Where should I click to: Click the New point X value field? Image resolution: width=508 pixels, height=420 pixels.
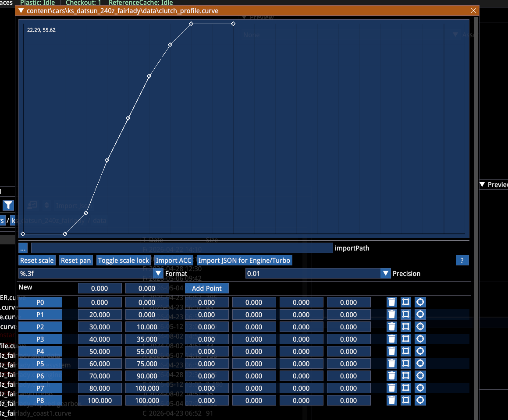pyautogui.click(x=100, y=288)
